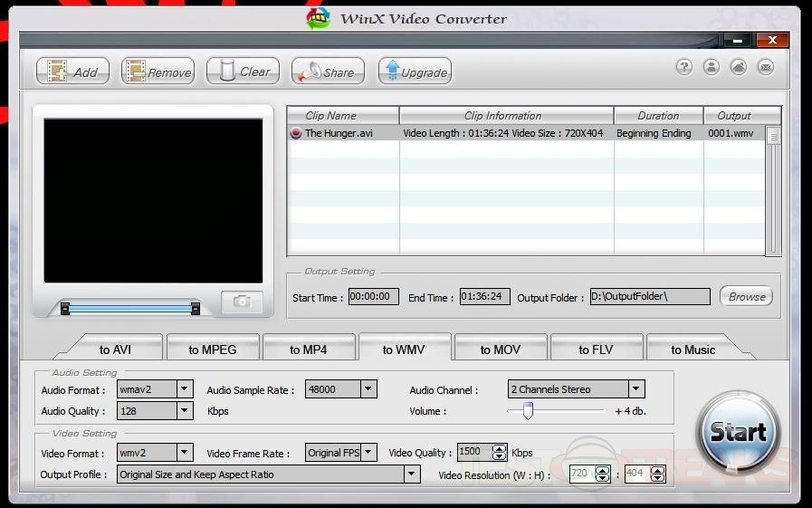Open the Audio Channel dropdown

636,388
